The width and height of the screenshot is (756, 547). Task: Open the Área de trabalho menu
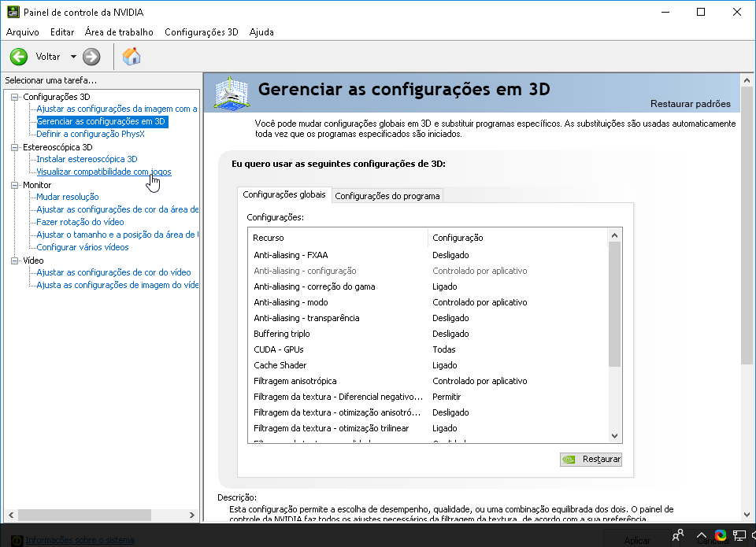coord(119,32)
